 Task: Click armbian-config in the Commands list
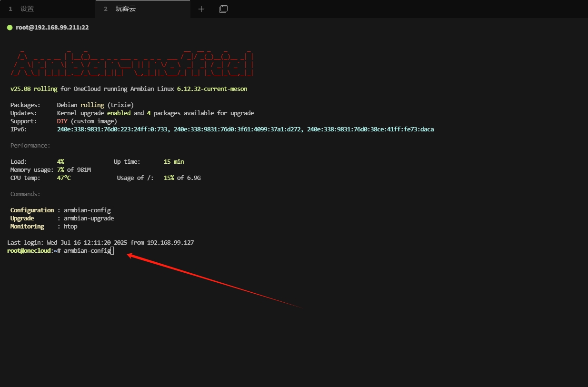point(88,210)
